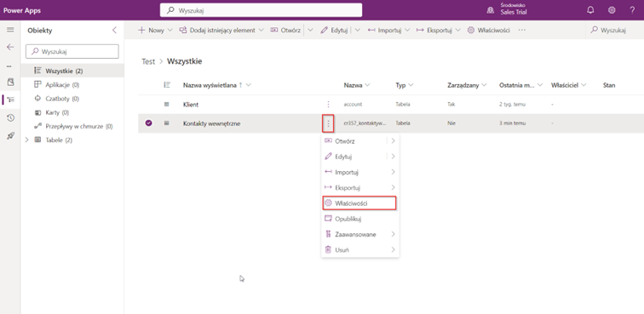
Task: Select Wszystkie (2) in objects tree
Action: tap(72, 71)
